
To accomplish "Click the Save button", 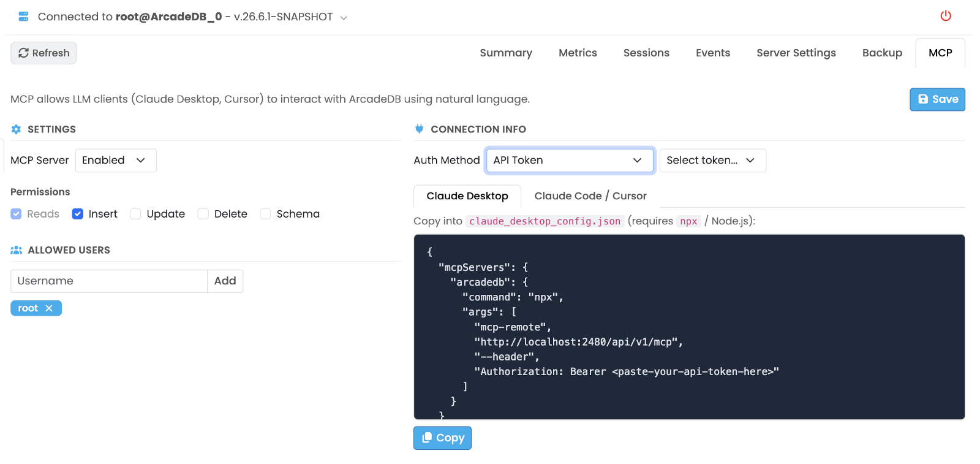I will tap(937, 99).
